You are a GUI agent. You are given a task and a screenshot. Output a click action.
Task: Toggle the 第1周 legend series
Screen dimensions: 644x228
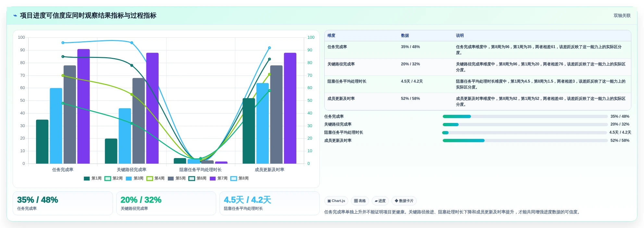(x=93, y=179)
